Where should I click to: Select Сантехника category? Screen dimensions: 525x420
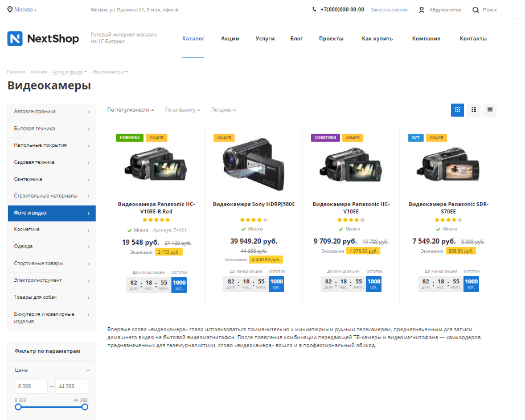pos(52,180)
